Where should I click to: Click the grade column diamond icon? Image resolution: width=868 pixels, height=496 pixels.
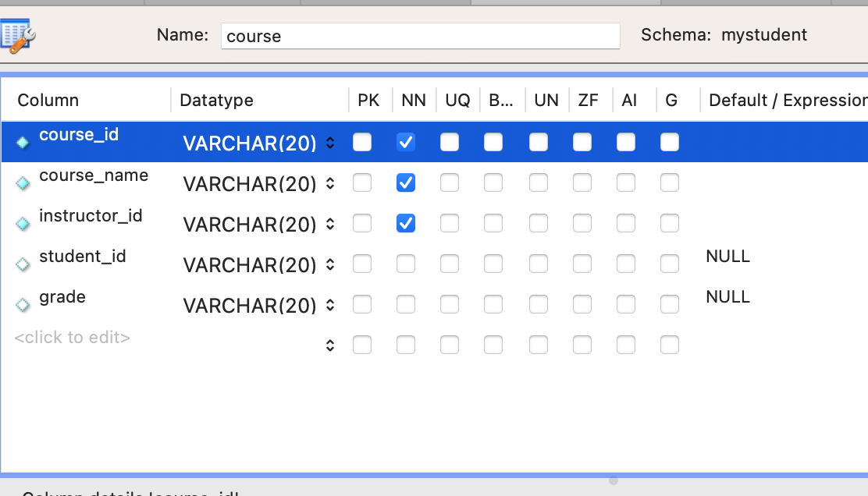23,305
